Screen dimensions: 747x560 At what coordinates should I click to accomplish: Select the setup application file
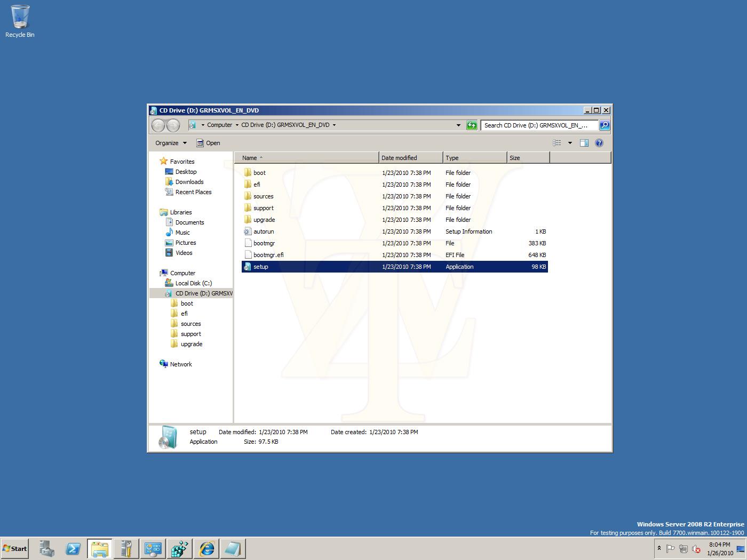[x=395, y=267]
